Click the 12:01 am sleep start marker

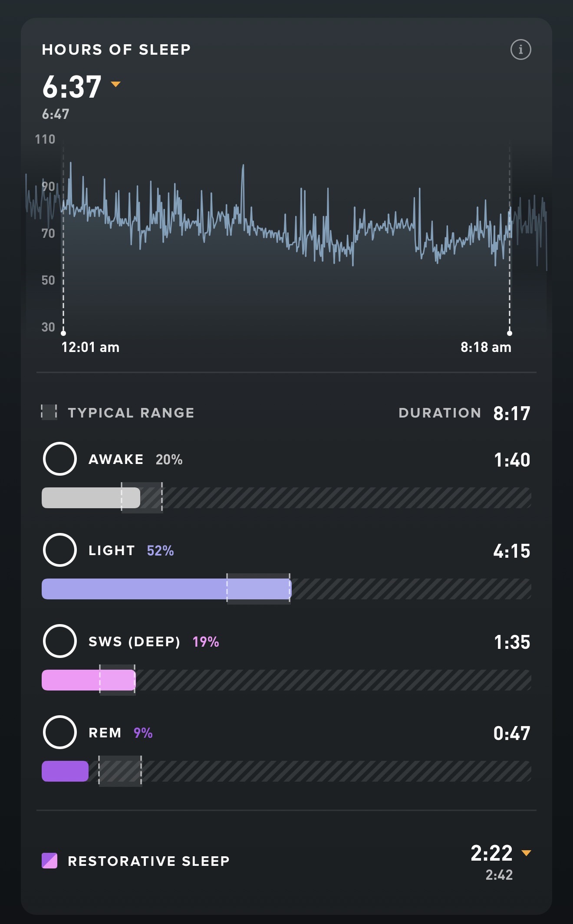63,333
